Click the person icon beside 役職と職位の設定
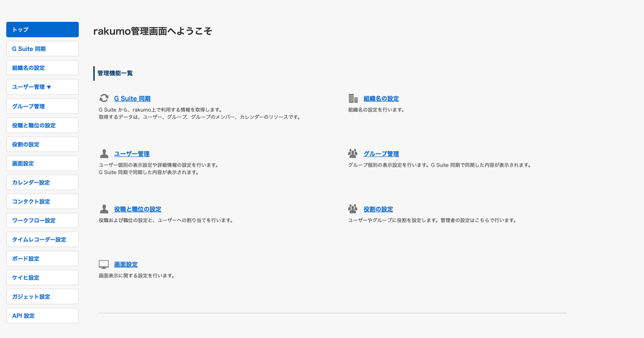The image size is (644, 338). click(104, 209)
